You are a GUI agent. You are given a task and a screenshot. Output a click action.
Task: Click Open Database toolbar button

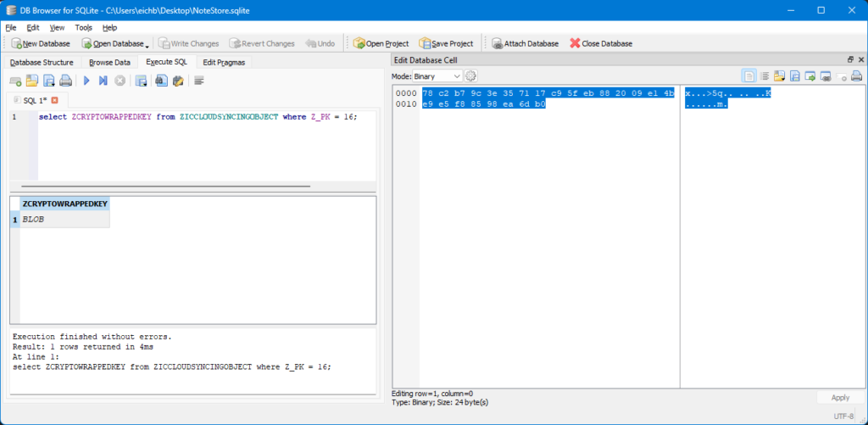click(x=112, y=43)
